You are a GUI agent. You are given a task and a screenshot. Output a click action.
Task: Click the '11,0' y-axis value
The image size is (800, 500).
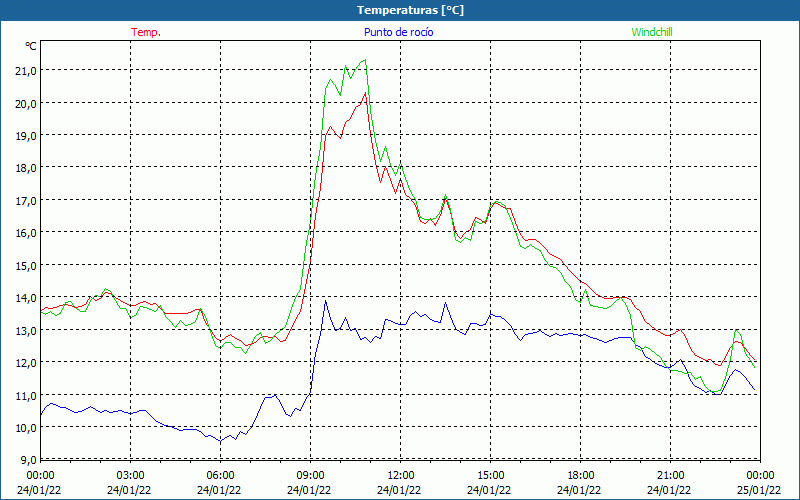(x=26, y=395)
